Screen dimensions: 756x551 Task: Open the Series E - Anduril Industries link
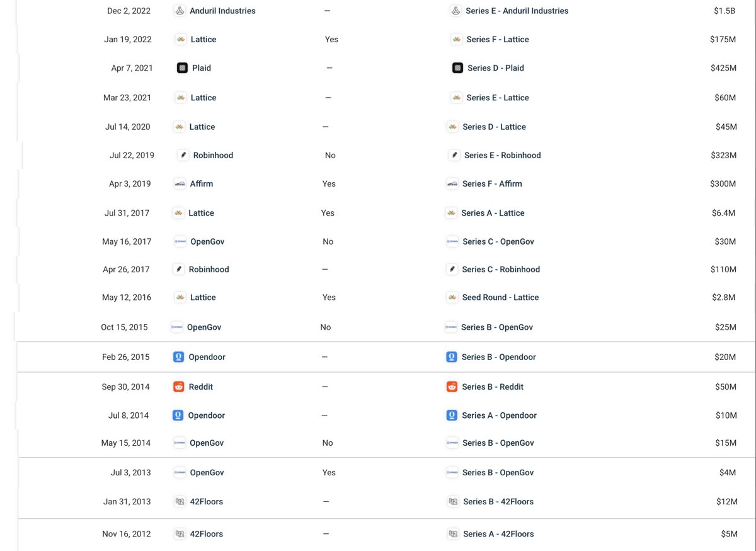517,11
